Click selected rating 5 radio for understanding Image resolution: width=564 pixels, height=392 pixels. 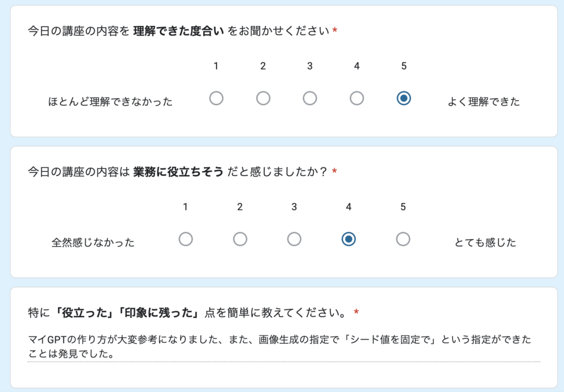click(x=404, y=99)
